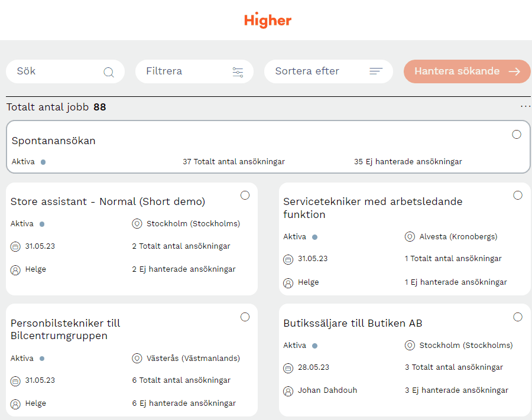Screen dimensions: 532x420
Task: Click the Hantera sökande button
Action: (467, 71)
